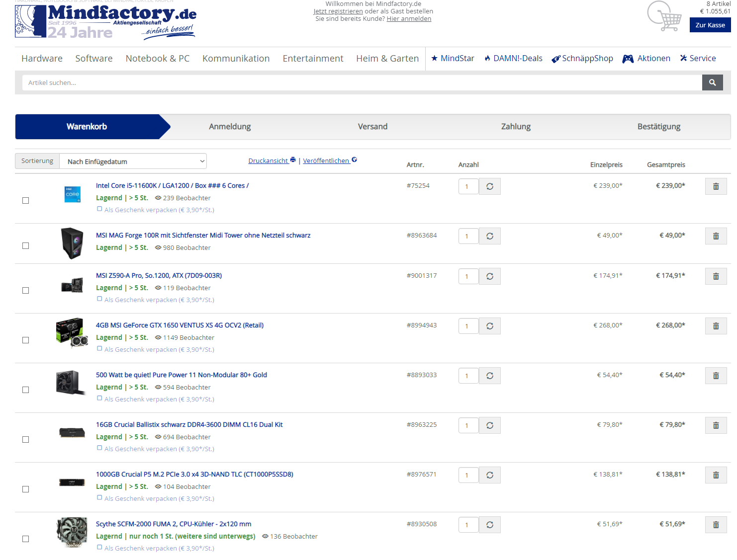Image resolution: width=737 pixels, height=560 pixels.
Task: Open the Hardware menu
Action: [42, 58]
